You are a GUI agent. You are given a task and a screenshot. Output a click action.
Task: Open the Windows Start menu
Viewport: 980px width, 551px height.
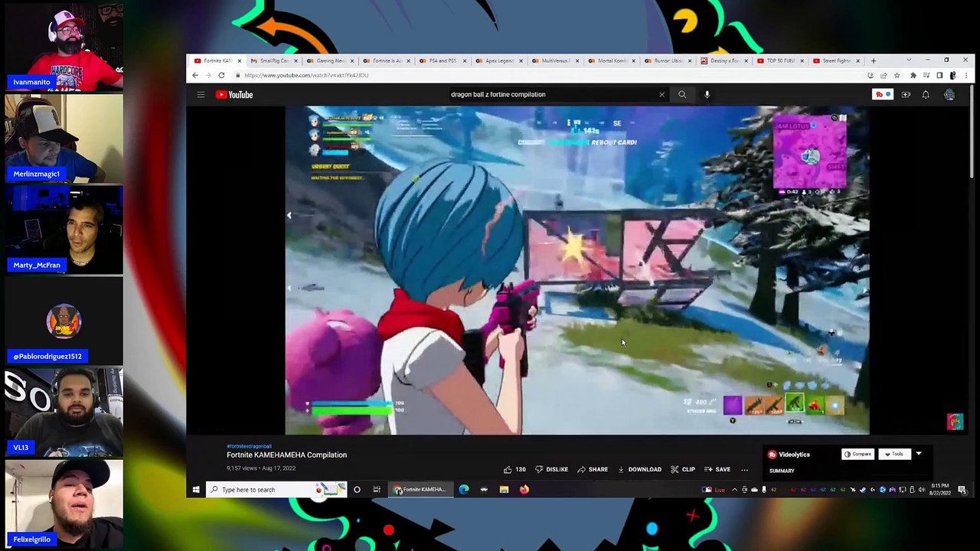point(196,490)
